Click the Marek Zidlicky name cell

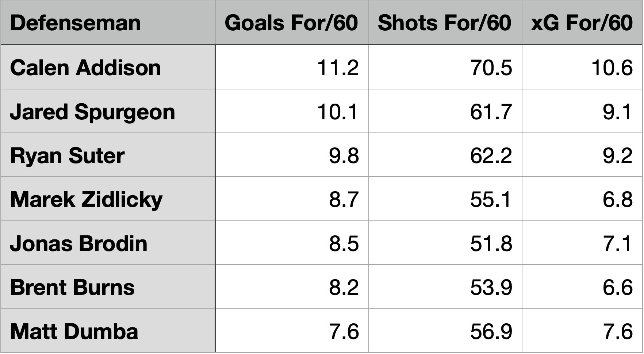click(86, 200)
